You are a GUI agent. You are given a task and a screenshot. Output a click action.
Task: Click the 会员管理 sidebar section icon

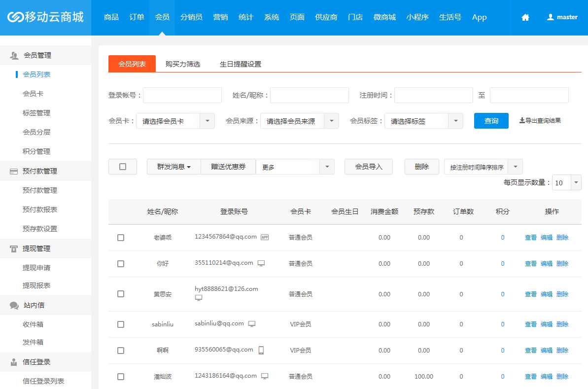tap(14, 55)
